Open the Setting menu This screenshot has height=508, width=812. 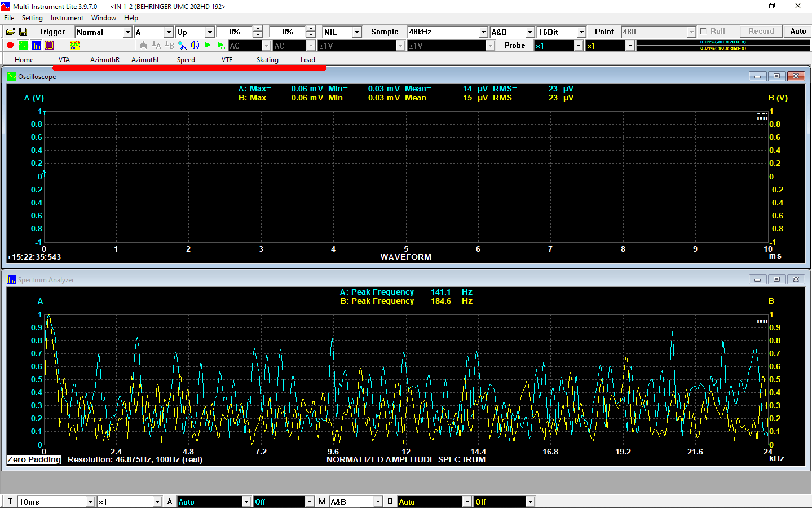click(x=32, y=18)
